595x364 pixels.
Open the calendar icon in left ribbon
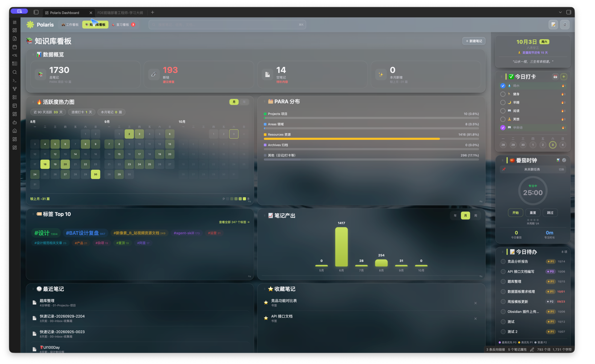pos(15,47)
